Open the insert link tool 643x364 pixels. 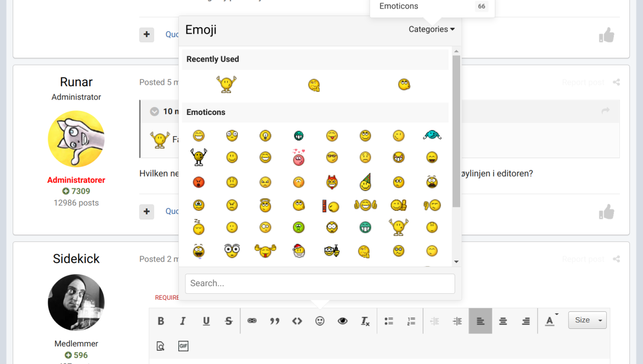coord(252,320)
